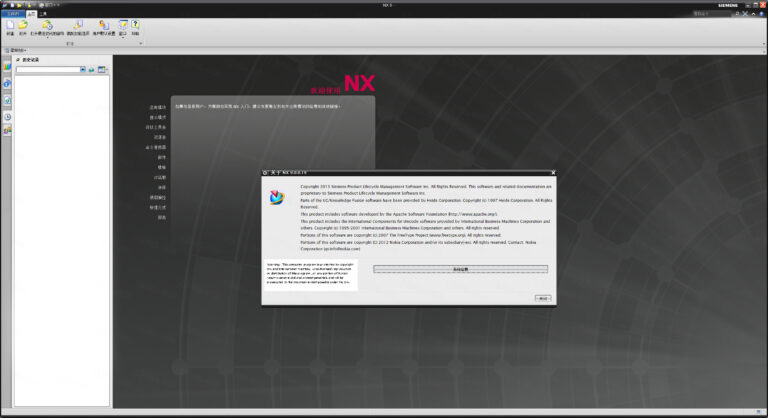Click the Window icon in the ribbon
768x418 pixels.
[123, 25]
